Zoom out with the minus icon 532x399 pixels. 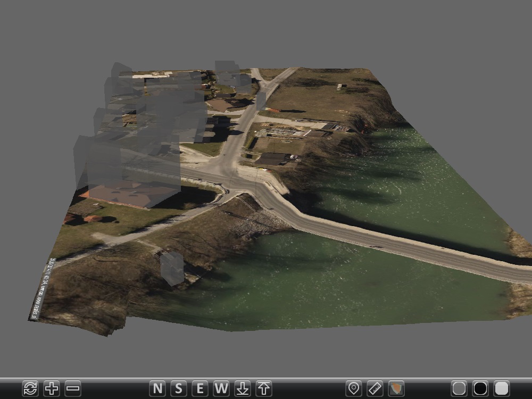(x=73, y=388)
